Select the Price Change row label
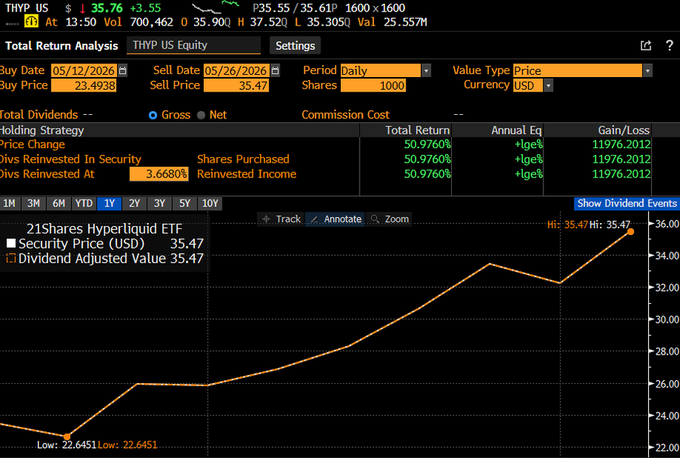Viewport: 680px width, 458px height. pyautogui.click(x=32, y=144)
